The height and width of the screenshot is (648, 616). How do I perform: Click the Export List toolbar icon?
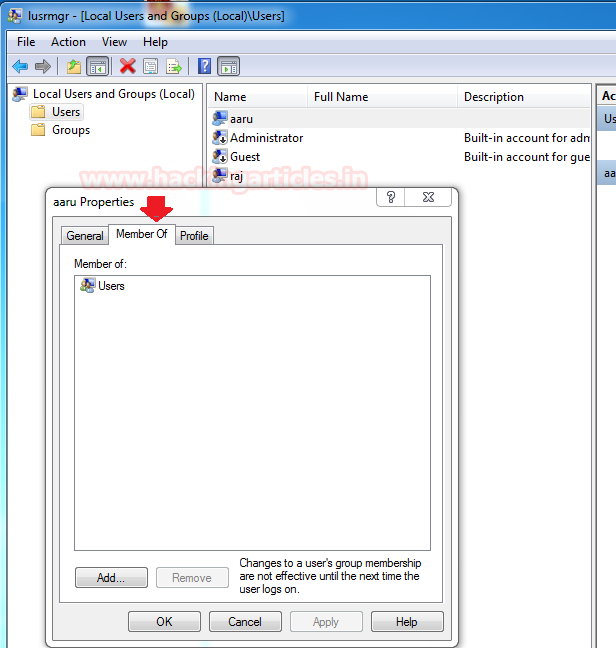point(174,66)
